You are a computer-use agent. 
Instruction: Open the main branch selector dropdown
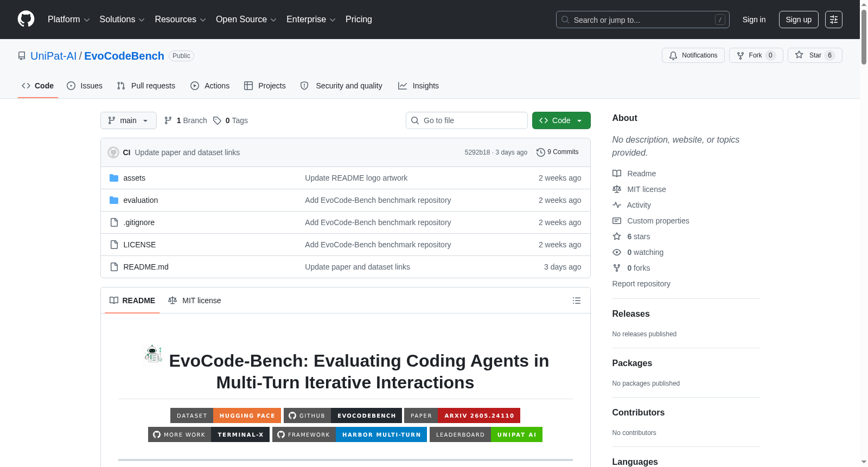tap(129, 120)
